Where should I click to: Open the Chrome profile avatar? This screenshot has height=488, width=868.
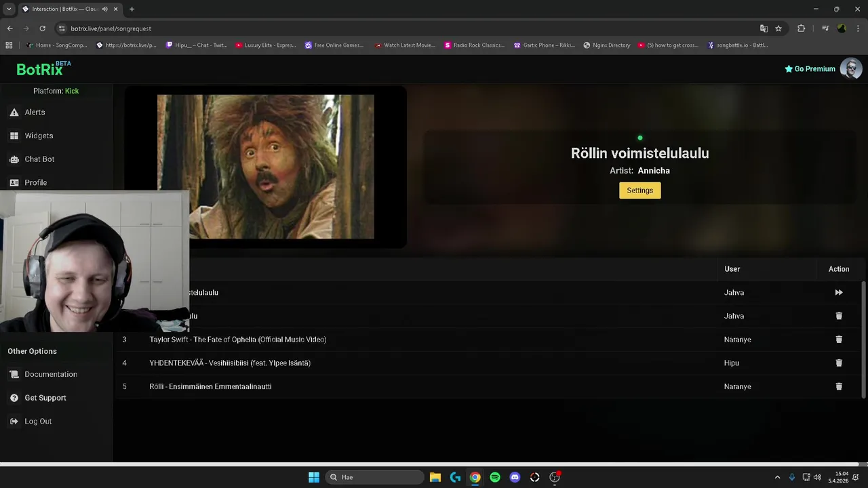tap(842, 28)
